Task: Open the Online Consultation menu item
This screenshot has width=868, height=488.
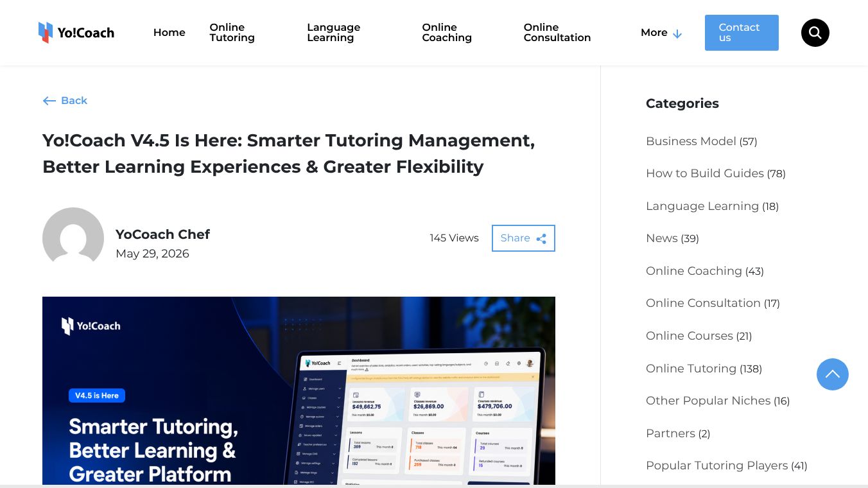Action: [557, 33]
